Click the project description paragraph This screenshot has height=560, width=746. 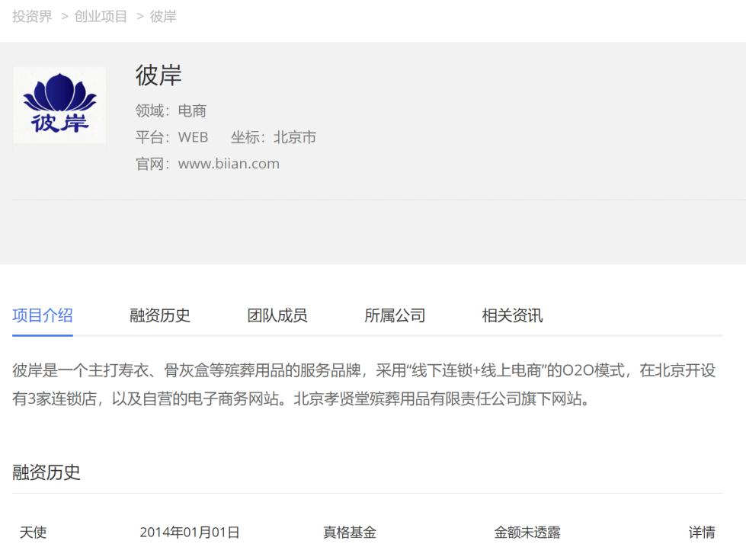tap(364, 385)
